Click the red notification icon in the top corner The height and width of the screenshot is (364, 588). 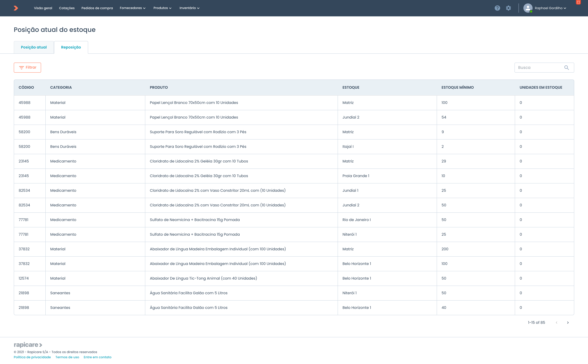point(578,2)
